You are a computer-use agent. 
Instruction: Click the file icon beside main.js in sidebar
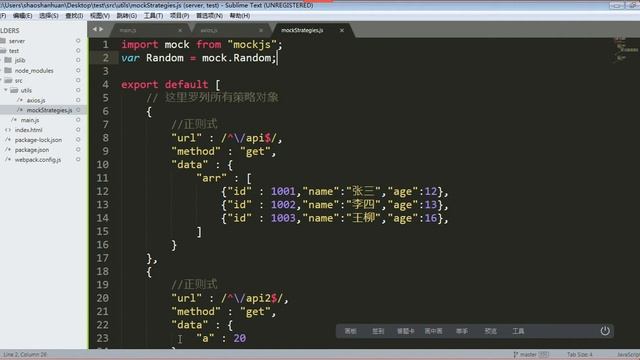coord(14,120)
